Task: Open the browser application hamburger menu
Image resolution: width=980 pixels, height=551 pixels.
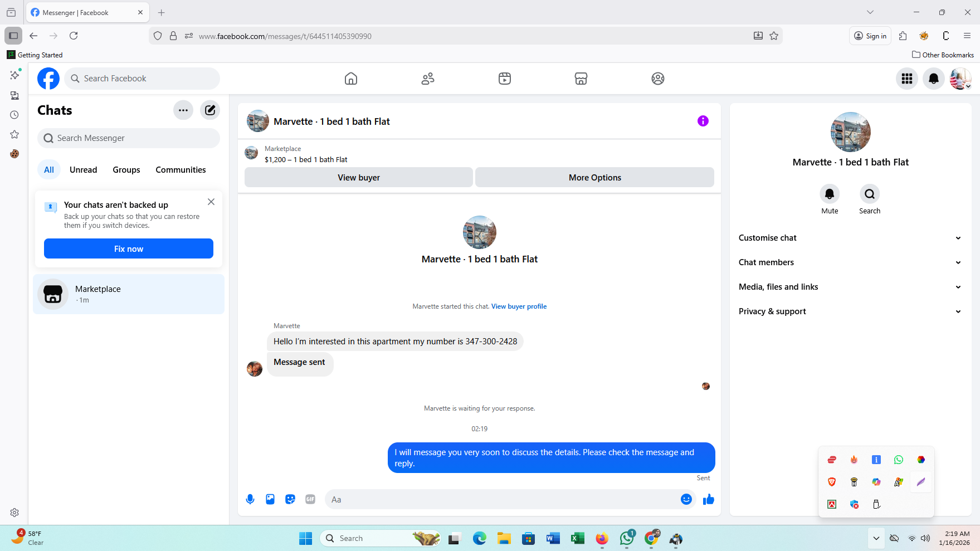Action: (967, 36)
